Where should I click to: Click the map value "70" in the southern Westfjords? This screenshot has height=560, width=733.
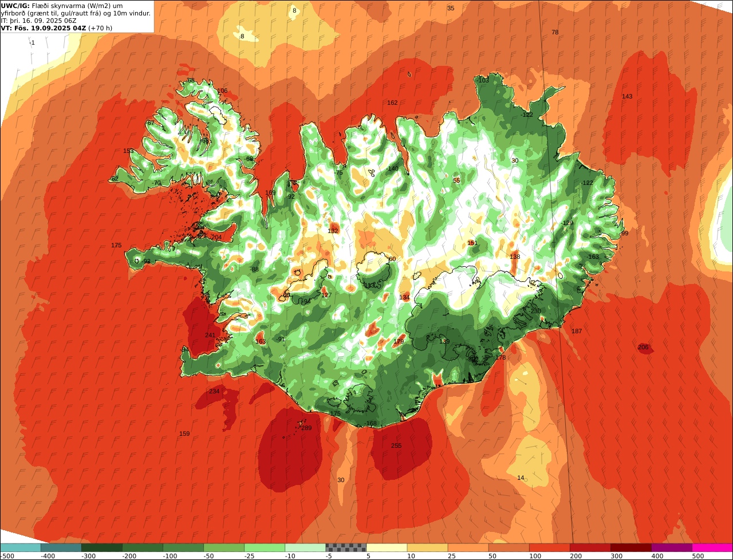coord(157,183)
